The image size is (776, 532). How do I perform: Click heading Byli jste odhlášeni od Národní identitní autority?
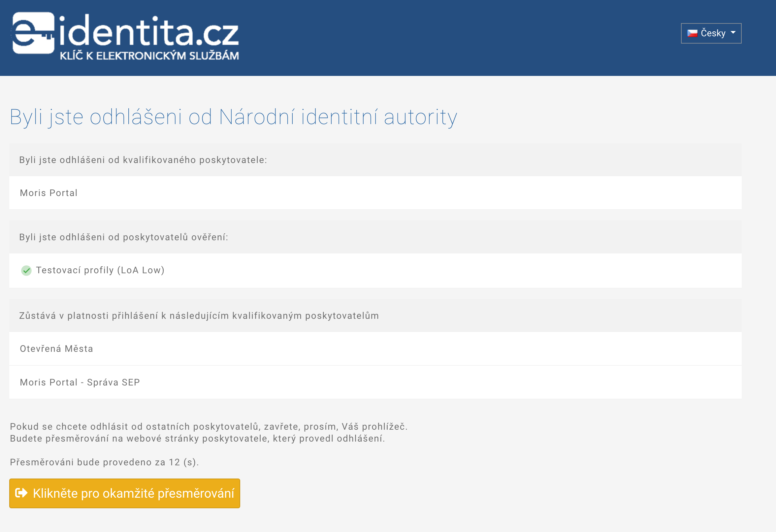pos(233,117)
